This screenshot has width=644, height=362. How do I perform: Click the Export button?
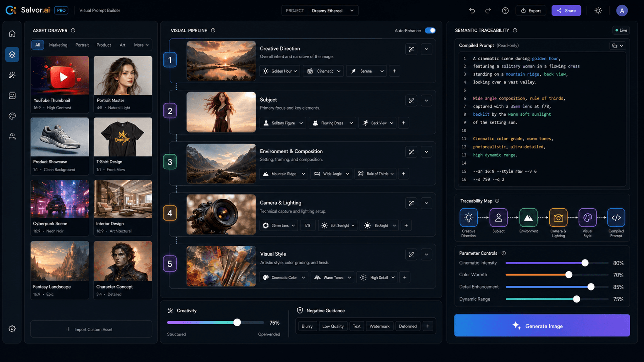pos(531,11)
